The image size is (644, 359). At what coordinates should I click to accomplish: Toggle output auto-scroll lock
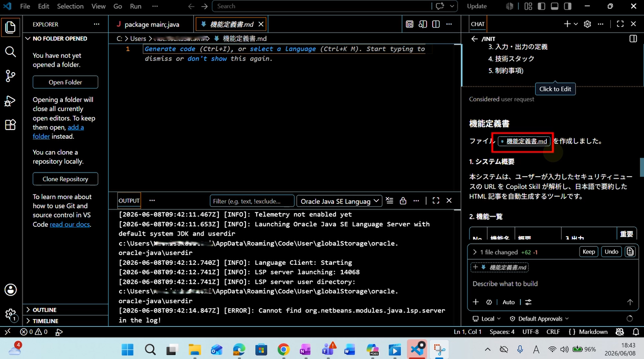(x=403, y=201)
